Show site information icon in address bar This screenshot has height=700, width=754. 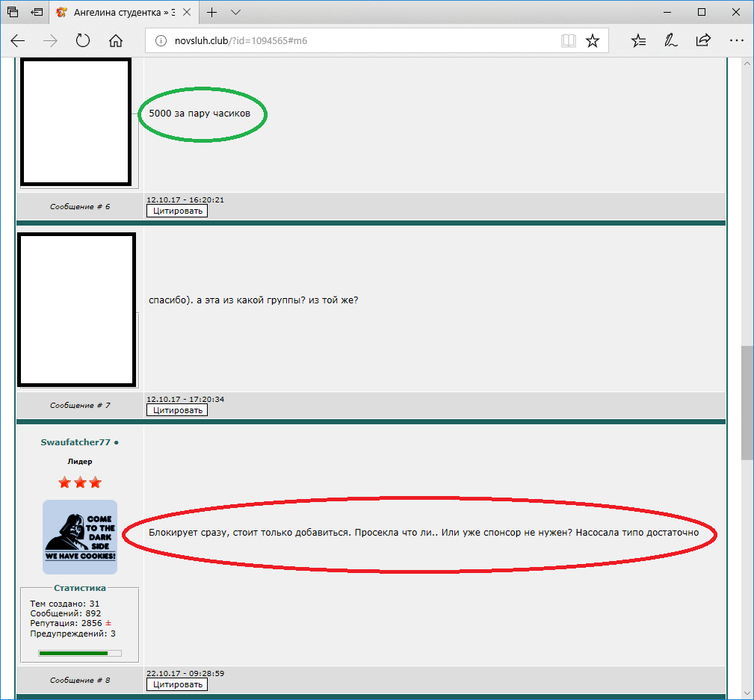point(159,41)
